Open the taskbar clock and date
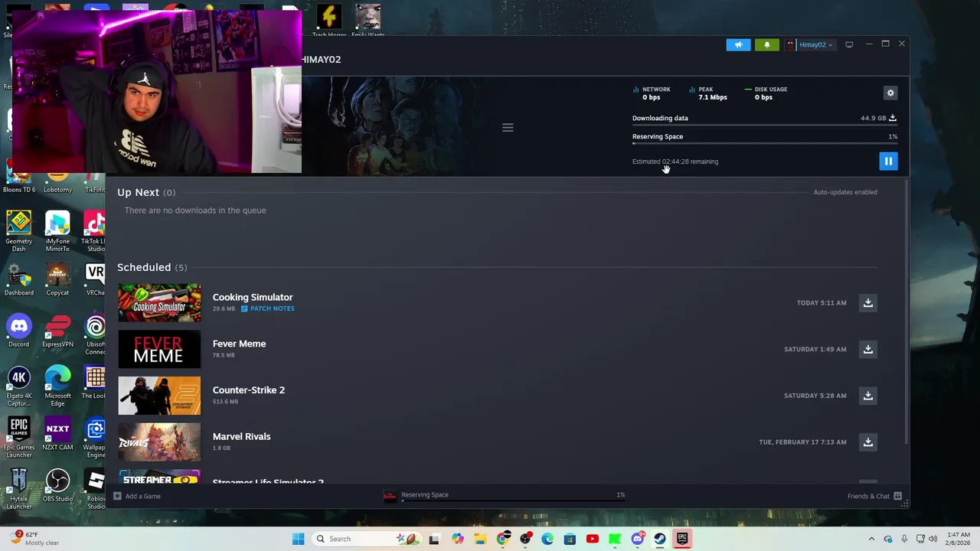 (959, 539)
